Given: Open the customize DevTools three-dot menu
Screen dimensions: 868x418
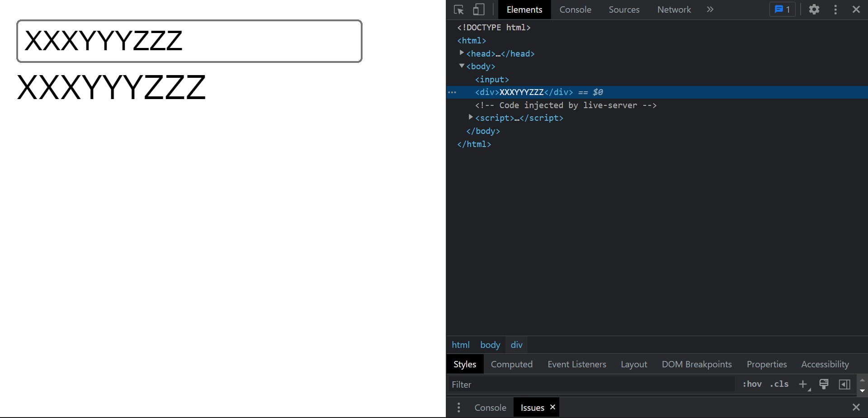Looking at the screenshot, I should [835, 9].
